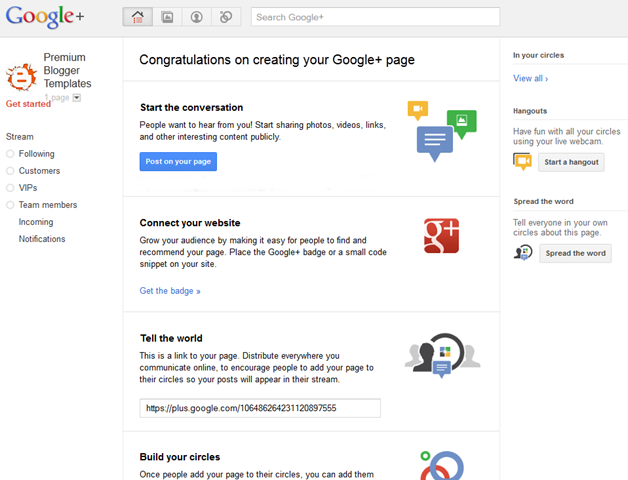This screenshot has width=628, height=480.
Task: Click the Post on your page button
Action: (x=178, y=161)
